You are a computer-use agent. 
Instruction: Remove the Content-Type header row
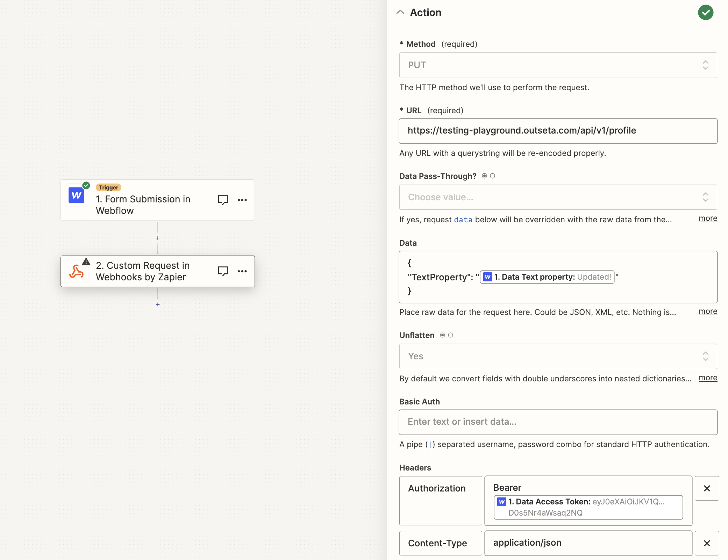[707, 543]
